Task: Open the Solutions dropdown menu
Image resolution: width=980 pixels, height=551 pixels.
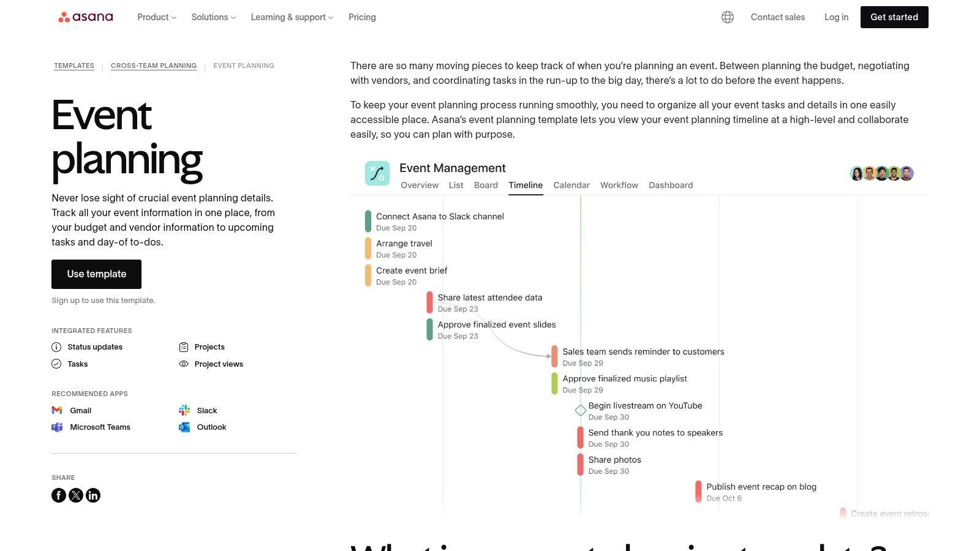Action: 213,17
